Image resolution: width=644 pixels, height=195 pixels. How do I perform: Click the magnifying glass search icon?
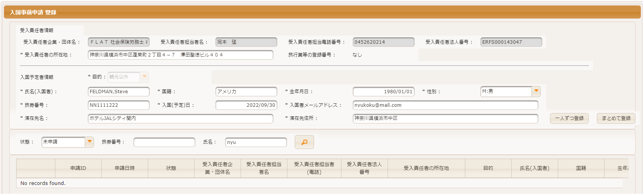coord(304,142)
